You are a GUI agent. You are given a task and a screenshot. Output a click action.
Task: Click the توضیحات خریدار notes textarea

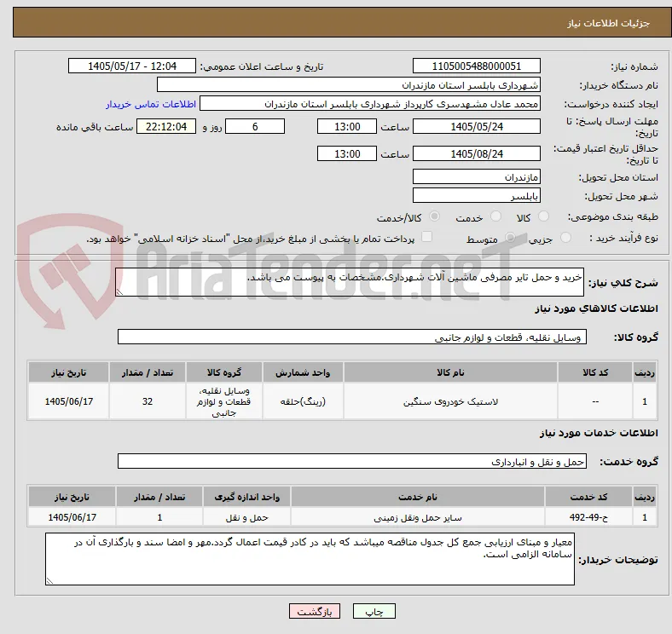pos(310,559)
